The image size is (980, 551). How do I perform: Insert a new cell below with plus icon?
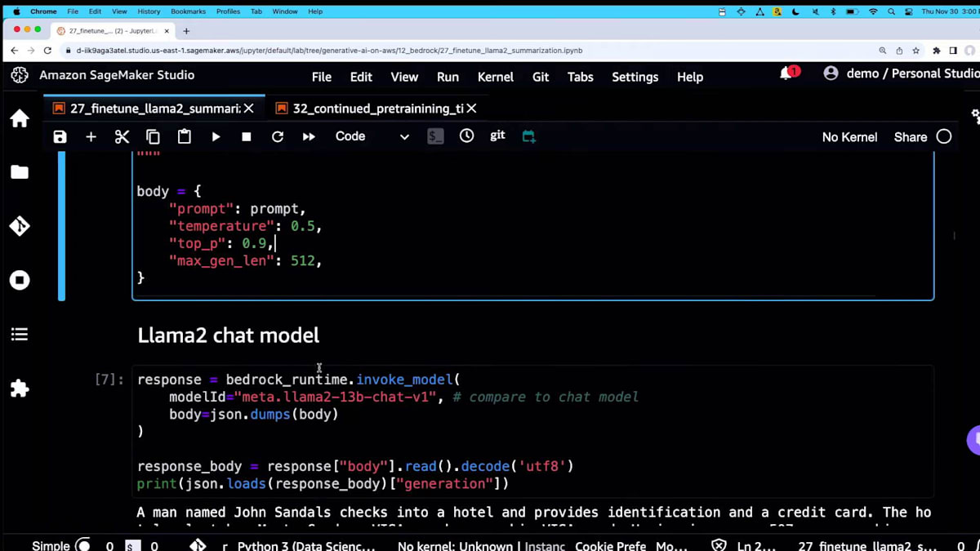pyautogui.click(x=91, y=136)
